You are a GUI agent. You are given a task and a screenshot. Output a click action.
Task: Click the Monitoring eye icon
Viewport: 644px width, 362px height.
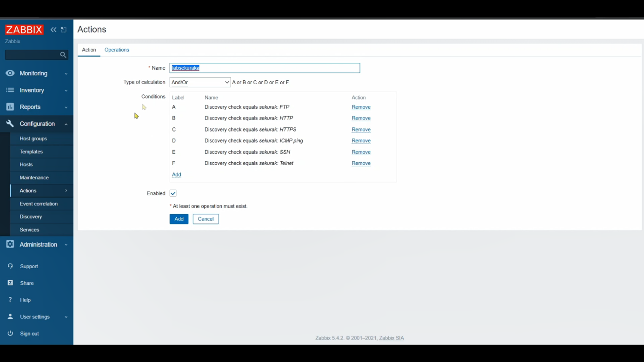10,73
